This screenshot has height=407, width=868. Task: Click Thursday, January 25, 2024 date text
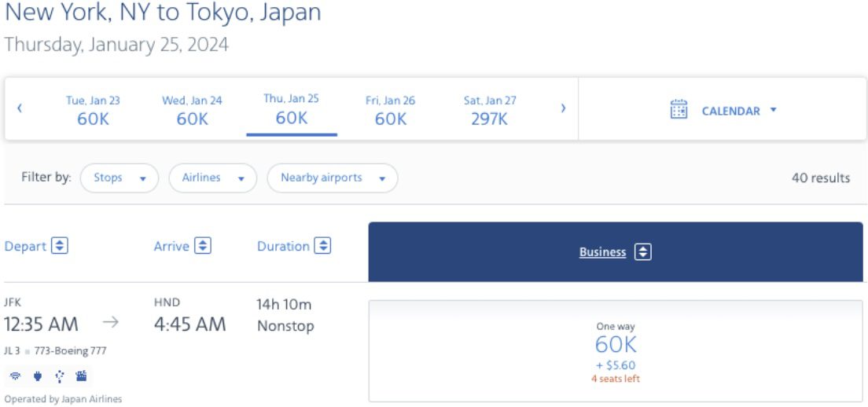click(116, 44)
